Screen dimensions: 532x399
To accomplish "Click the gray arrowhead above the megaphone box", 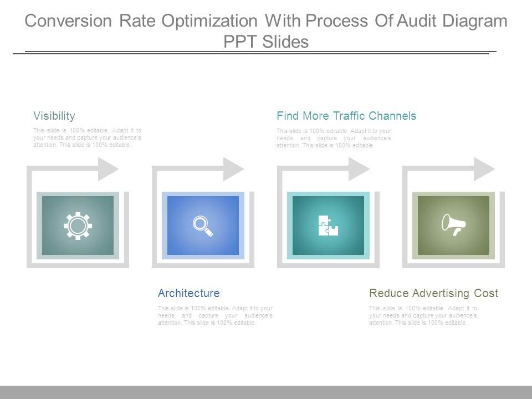I will coord(484,169).
